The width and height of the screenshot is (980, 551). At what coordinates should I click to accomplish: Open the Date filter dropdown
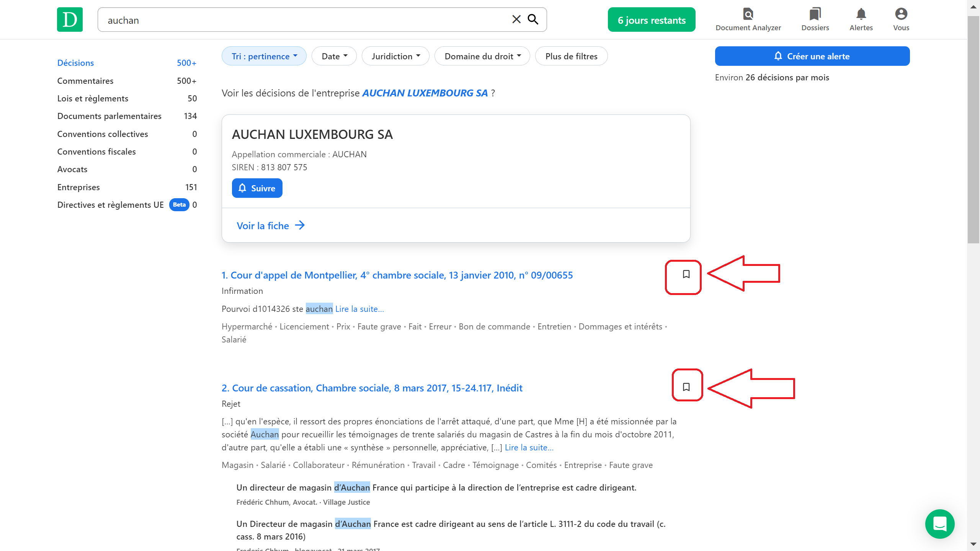tap(334, 56)
